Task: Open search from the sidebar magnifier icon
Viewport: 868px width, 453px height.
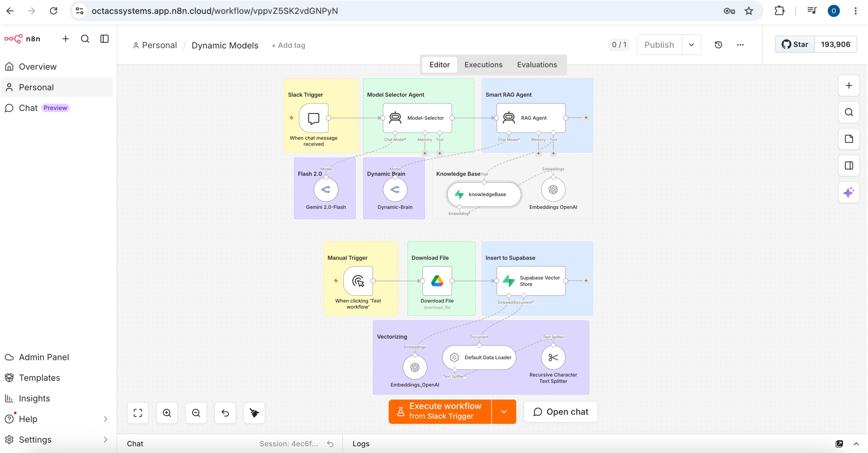Action: tap(85, 39)
